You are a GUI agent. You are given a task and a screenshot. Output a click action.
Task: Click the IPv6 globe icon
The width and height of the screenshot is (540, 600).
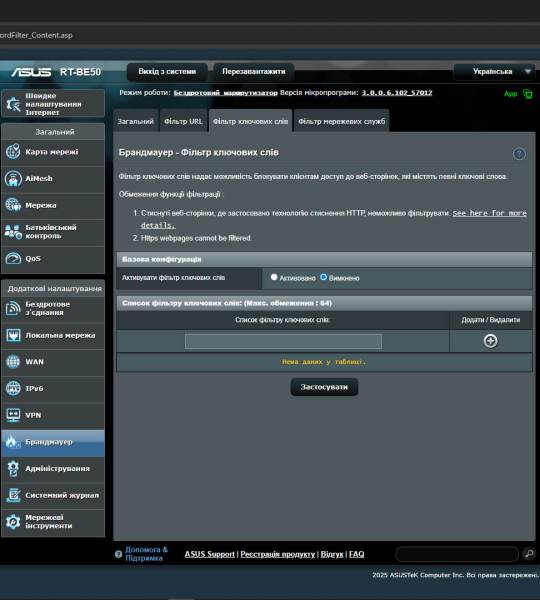click(x=13, y=388)
